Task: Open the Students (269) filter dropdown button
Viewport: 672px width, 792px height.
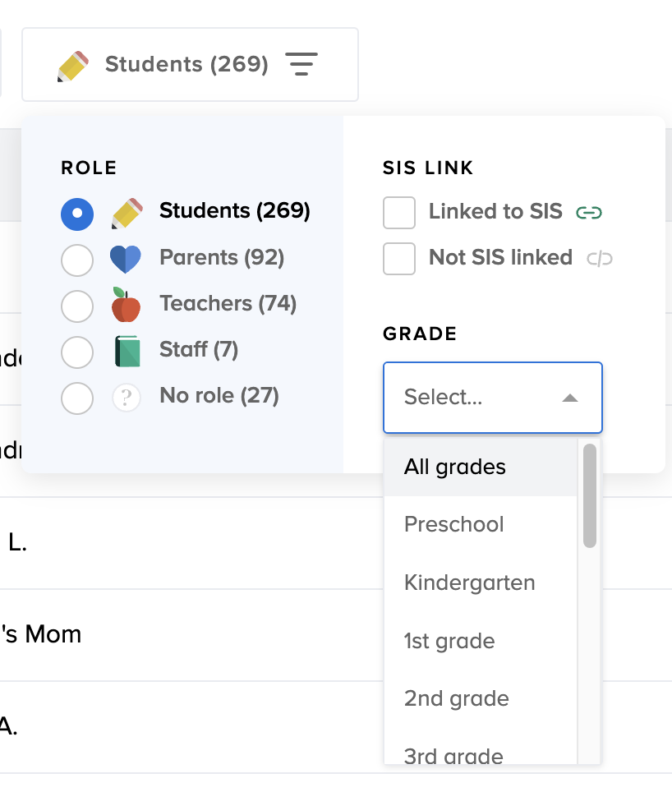Action: pos(190,65)
